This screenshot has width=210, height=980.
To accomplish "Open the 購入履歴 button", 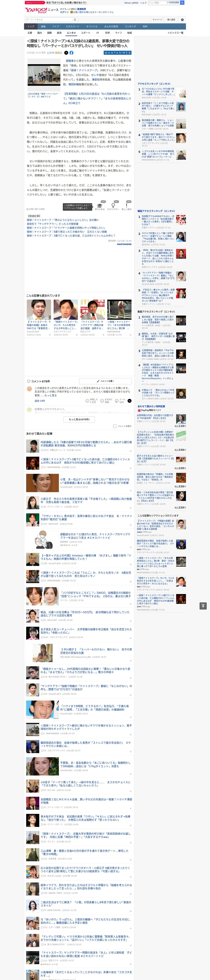I will [171, 19].
